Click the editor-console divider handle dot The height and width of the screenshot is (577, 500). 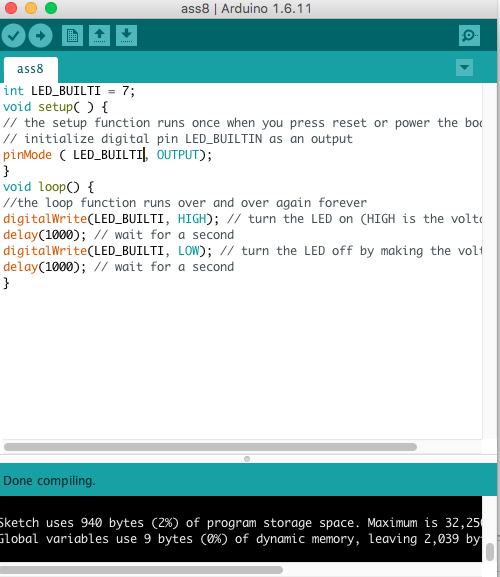pos(247,459)
